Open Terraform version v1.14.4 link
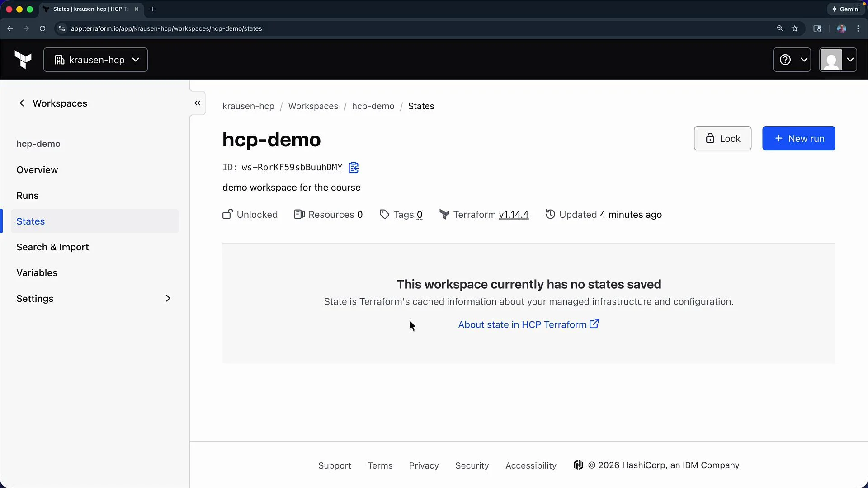The width and height of the screenshot is (868, 488). coord(514,215)
